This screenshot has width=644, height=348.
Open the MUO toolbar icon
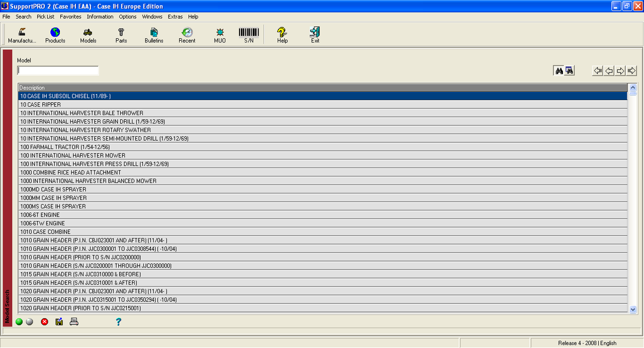pyautogui.click(x=220, y=35)
